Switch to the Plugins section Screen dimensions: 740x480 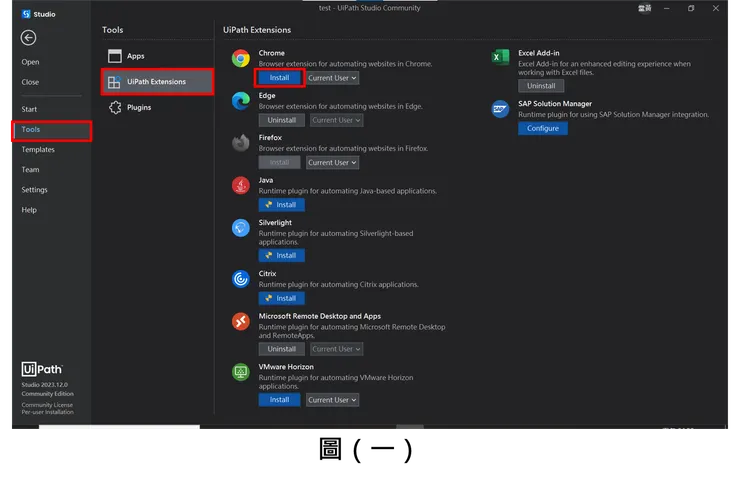(139, 108)
